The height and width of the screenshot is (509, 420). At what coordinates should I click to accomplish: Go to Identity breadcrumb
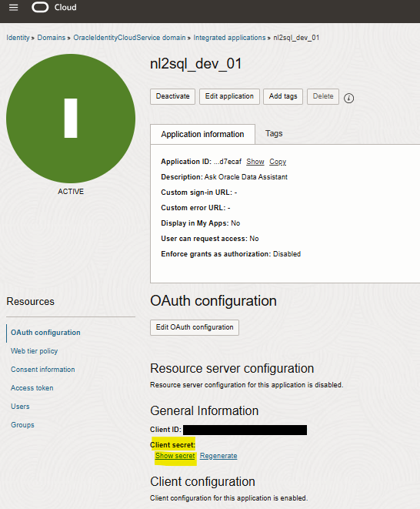pyautogui.click(x=18, y=38)
